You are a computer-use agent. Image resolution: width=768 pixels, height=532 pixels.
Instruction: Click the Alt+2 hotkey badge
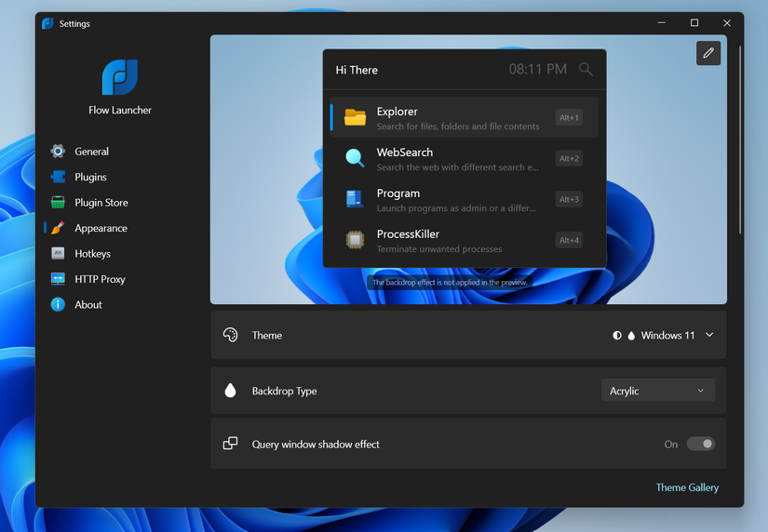click(x=569, y=158)
